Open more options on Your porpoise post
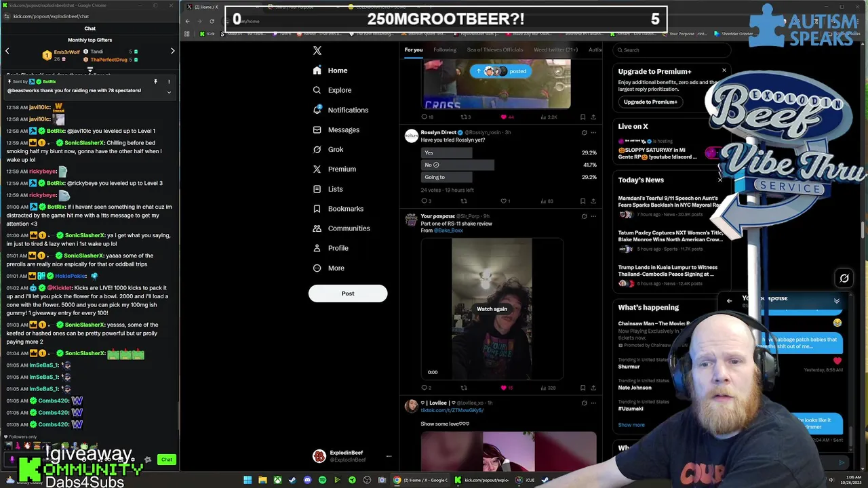868x488 pixels. point(593,216)
